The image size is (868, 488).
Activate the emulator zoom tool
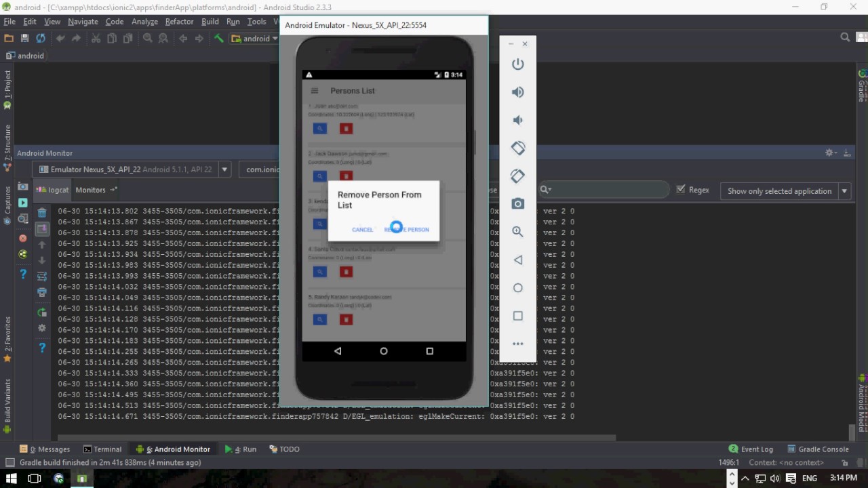tap(517, 231)
